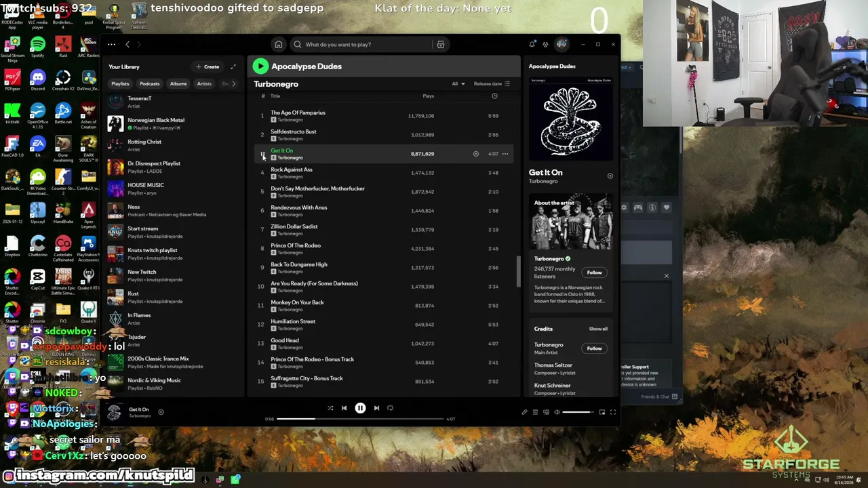Image resolution: width=868 pixels, height=488 pixels.
Task: Go to Spotify Home via house icon
Action: pos(278,45)
